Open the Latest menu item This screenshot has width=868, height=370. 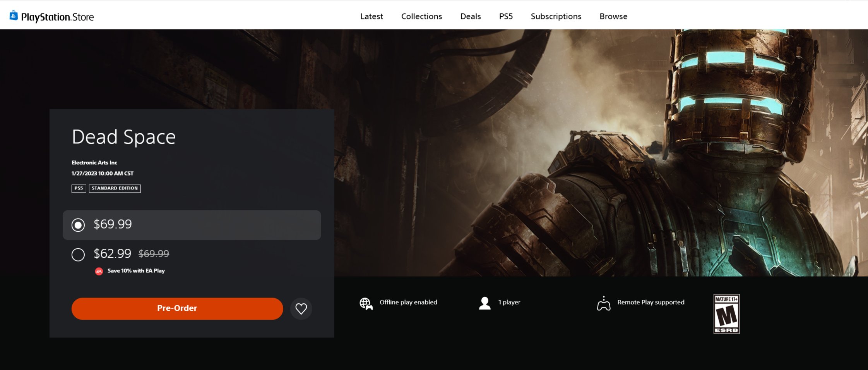pos(372,16)
